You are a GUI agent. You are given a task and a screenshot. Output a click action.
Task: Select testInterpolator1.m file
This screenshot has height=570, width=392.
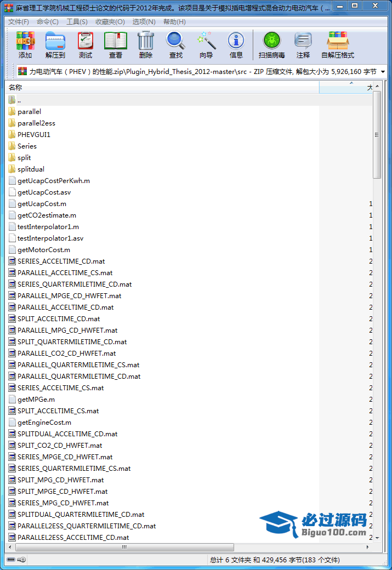click(x=48, y=226)
